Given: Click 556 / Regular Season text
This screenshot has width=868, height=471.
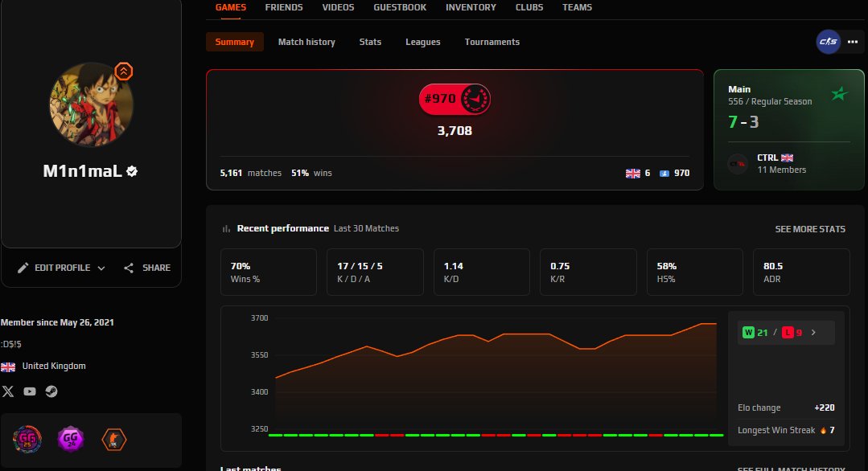Looking at the screenshot, I should click(x=770, y=101).
